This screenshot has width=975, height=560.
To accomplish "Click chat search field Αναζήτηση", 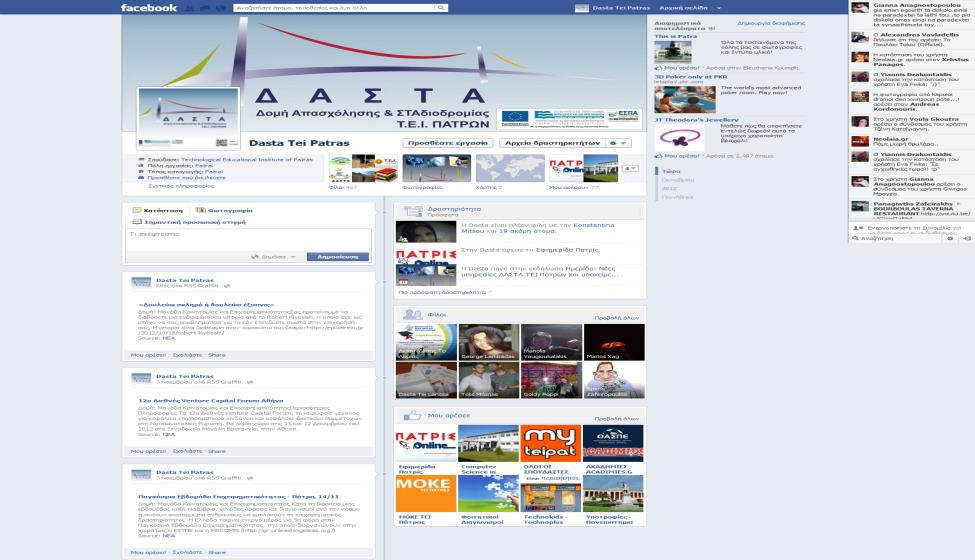I will click(x=897, y=238).
